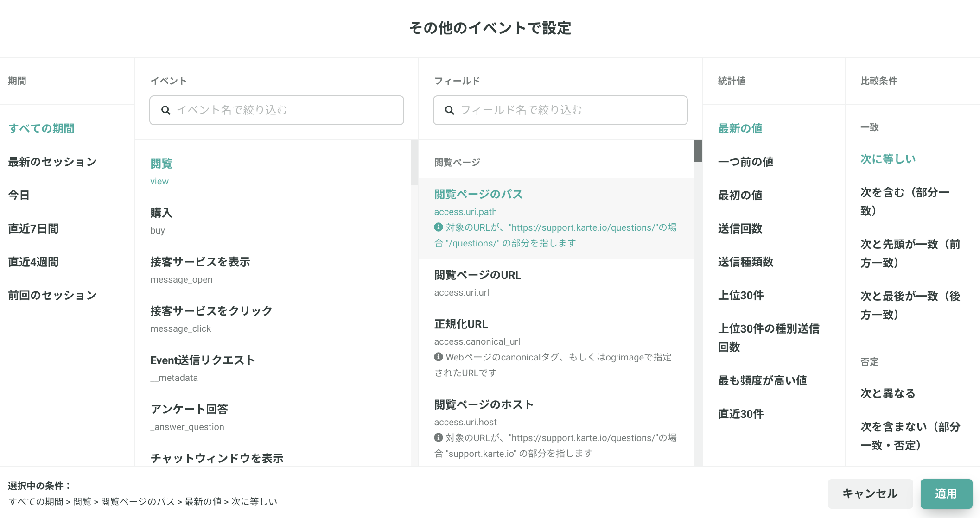This screenshot has height=518, width=980.
Task: Choose 直近7日間 period
Action: (x=33, y=228)
